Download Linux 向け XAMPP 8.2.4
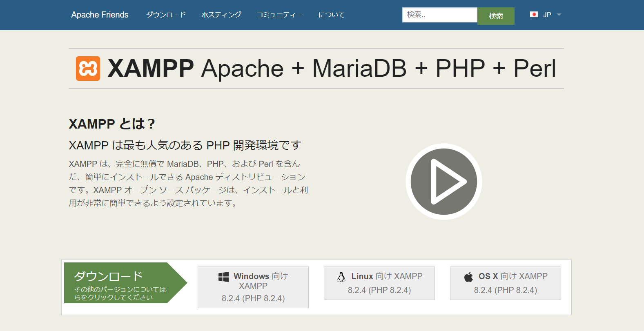Screen dimensions: 644x331 (x=379, y=283)
